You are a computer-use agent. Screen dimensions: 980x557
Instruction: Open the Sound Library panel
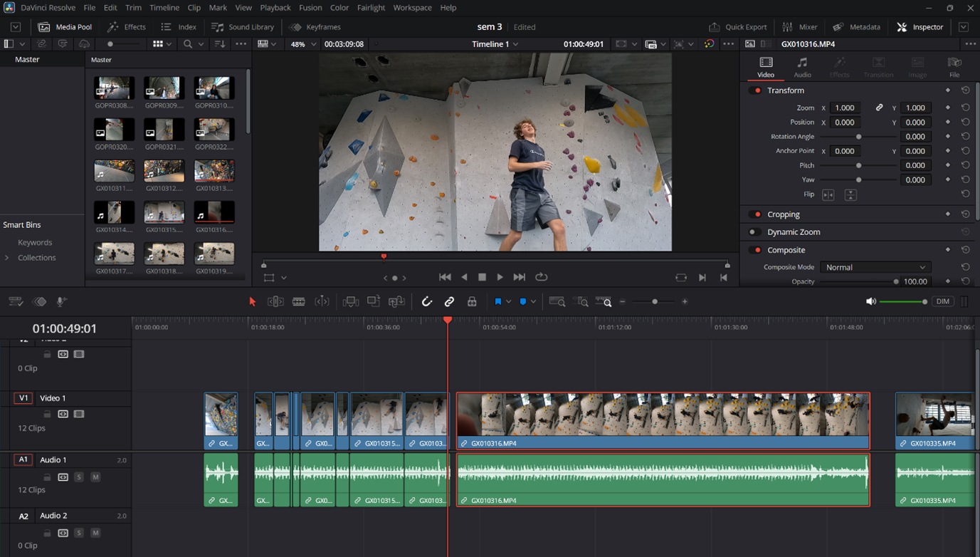(x=243, y=26)
